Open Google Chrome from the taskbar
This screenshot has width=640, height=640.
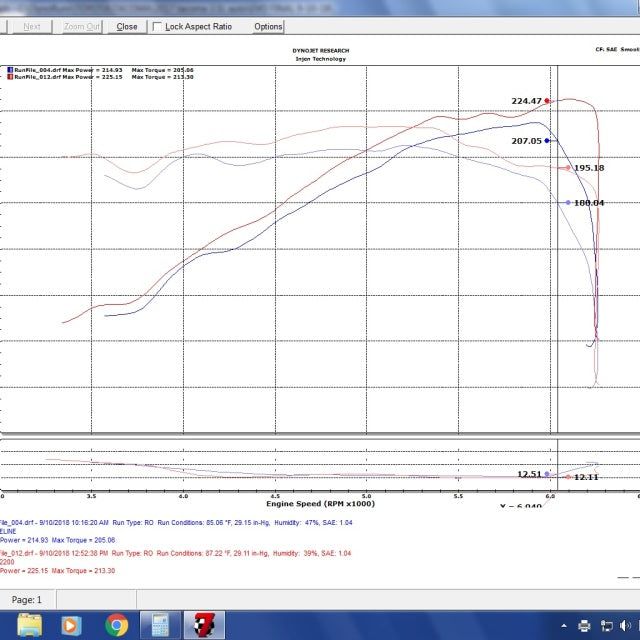click(x=115, y=625)
